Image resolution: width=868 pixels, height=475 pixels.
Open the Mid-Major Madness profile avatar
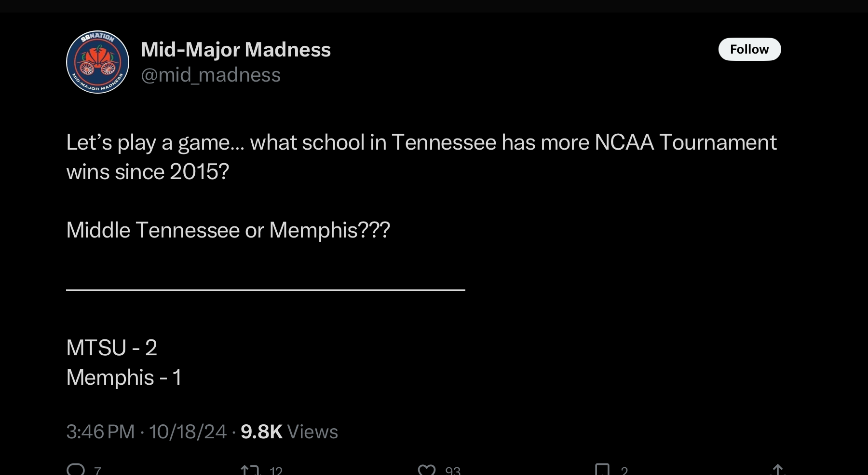97,62
